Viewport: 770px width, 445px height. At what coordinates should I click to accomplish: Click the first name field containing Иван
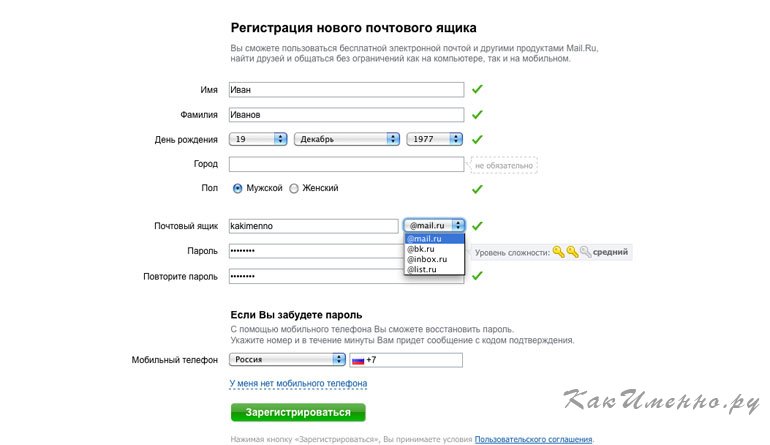coord(346,89)
